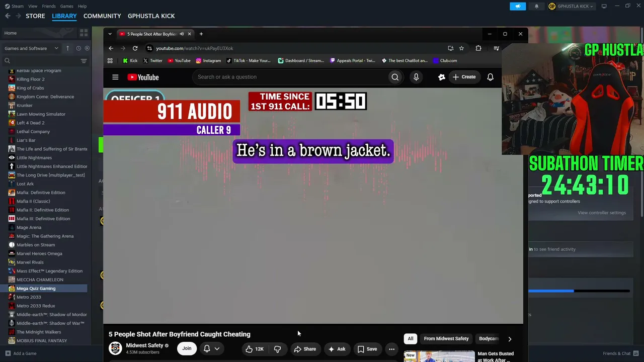Select the 'From Midwest Safety' filter chip
Viewport: 644px width, 362px height.
point(446,339)
